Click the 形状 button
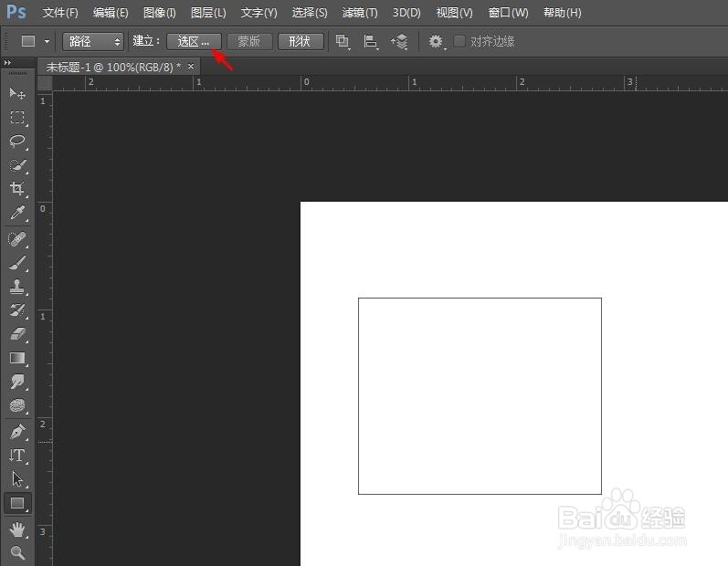The height and width of the screenshot is (566, 728). click(301, 41)
